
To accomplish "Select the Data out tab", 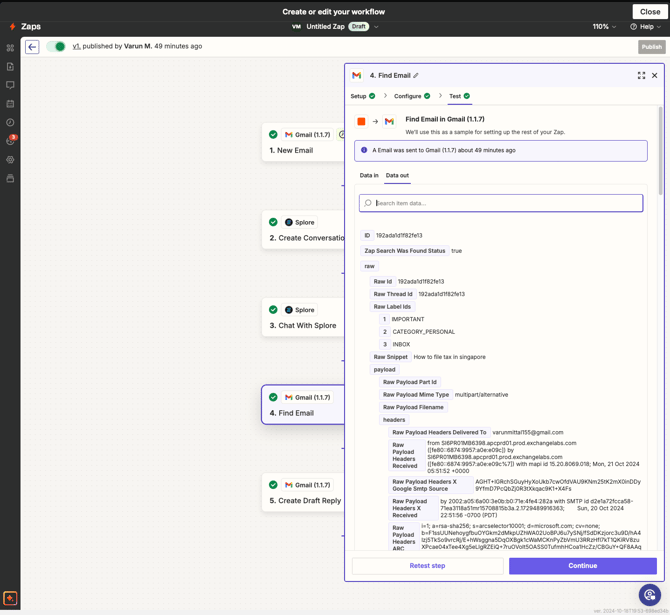I will point(397,176).
